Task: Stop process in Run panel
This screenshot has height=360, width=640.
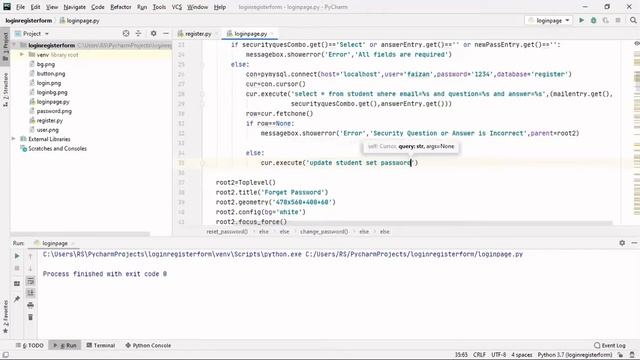Action: click(x=17, y=268)
